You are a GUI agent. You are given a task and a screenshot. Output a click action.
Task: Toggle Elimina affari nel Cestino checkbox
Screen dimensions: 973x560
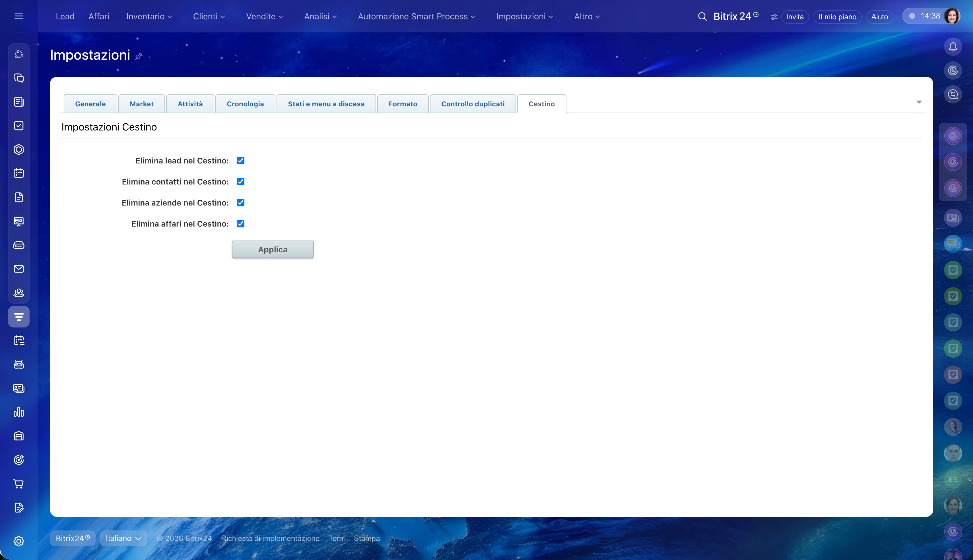241,224
